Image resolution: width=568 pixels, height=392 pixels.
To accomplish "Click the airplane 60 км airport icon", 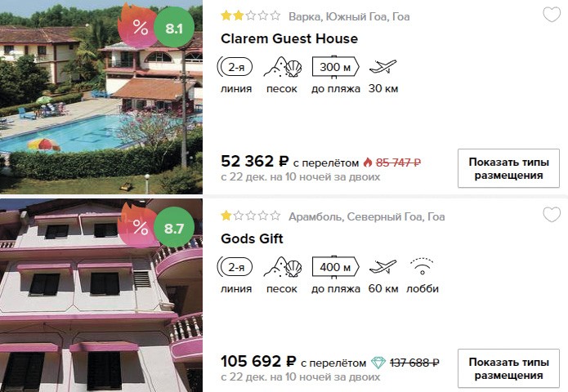I will tap(383, 267).
